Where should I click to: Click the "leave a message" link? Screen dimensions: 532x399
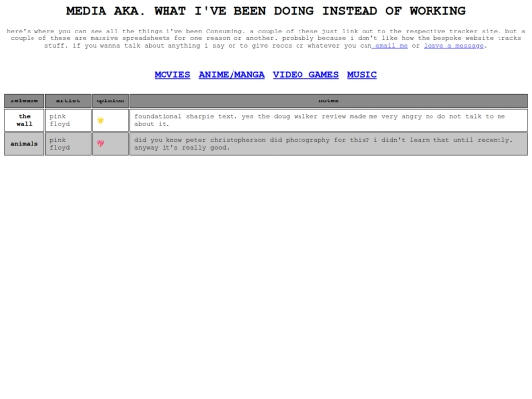tap(453, 45)
